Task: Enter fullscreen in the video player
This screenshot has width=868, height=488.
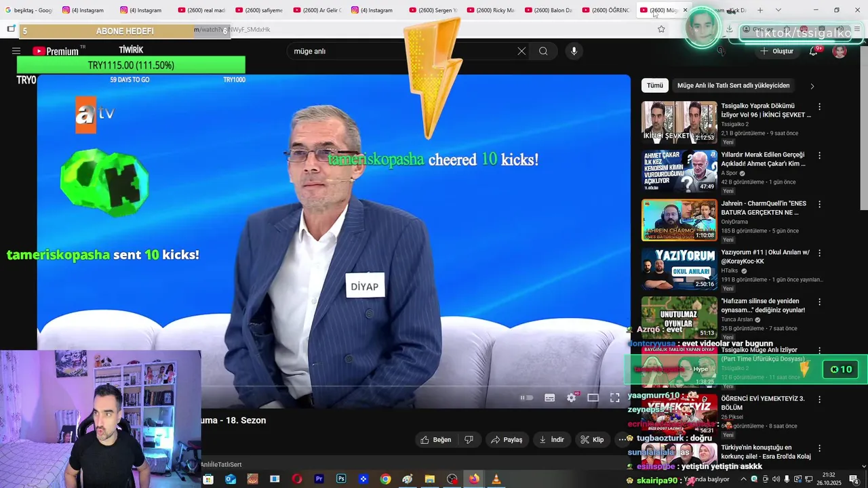Action: 615,398
